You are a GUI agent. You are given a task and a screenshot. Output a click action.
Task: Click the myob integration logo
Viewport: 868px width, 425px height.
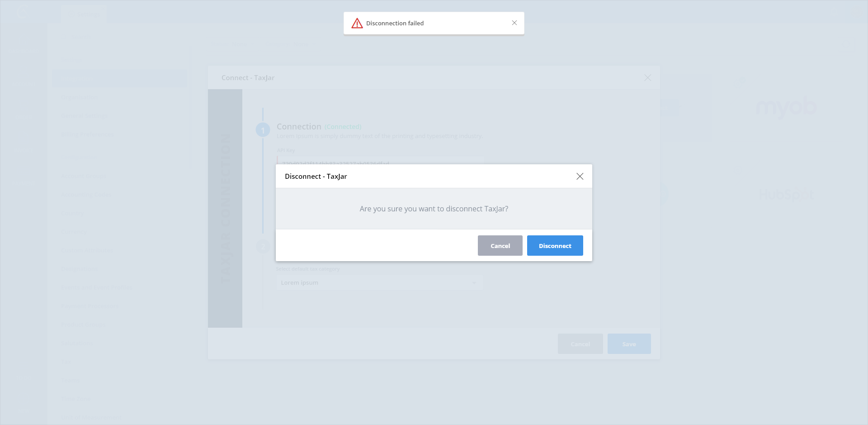click(786, 108)
